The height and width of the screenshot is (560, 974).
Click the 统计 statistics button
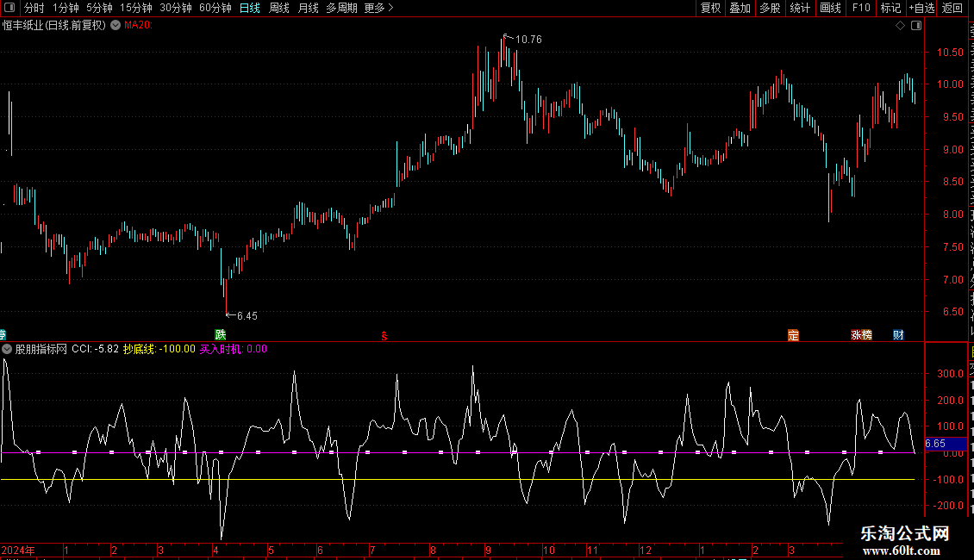800,8
